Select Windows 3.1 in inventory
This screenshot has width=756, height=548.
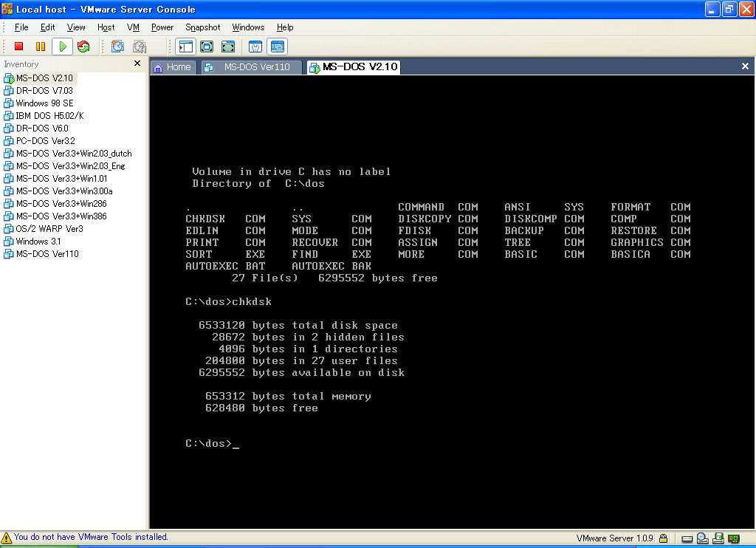pyautogui.click(x=38, y=241)
